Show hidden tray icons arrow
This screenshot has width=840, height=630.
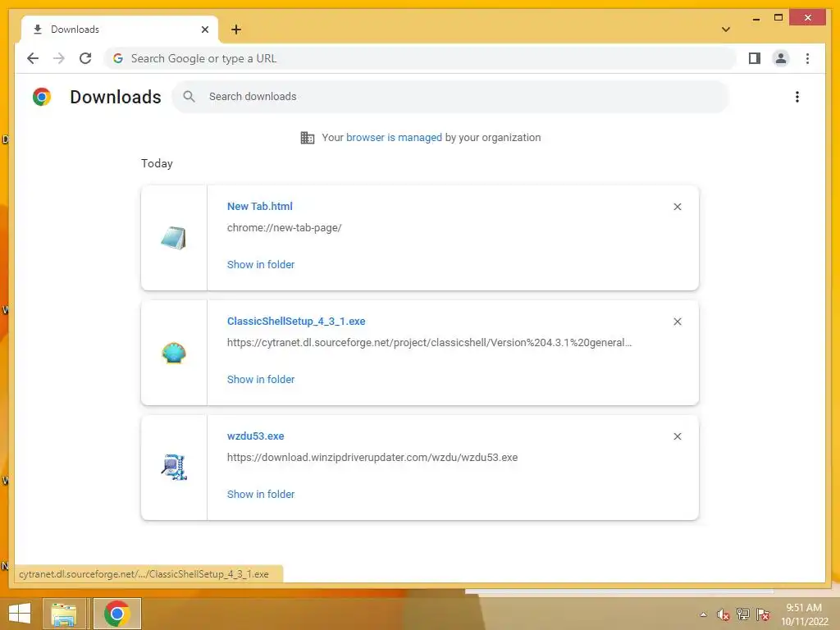click(703, 614)
